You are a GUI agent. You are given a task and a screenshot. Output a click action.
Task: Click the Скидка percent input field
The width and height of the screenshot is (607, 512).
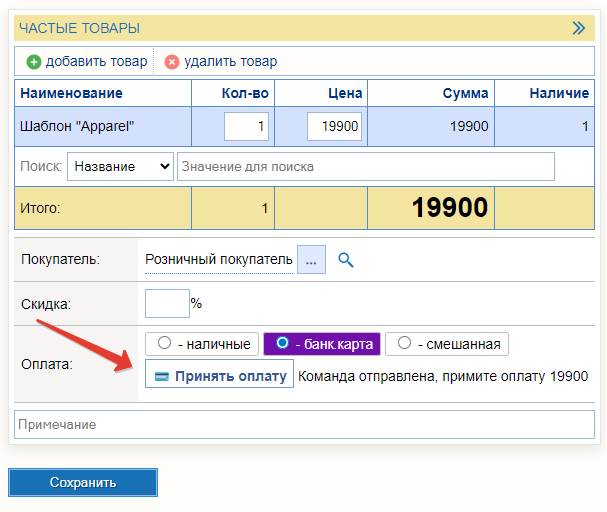(167, 303)
